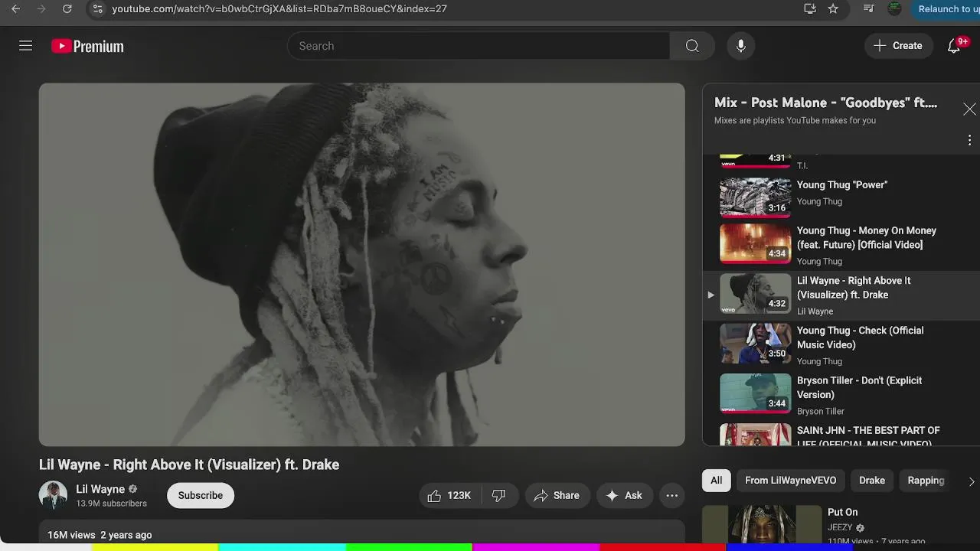Open Bryson Tiller - Don't (Explicit Version) title
The height and width of the screenshot is (551, 980).
coord(860,387)
